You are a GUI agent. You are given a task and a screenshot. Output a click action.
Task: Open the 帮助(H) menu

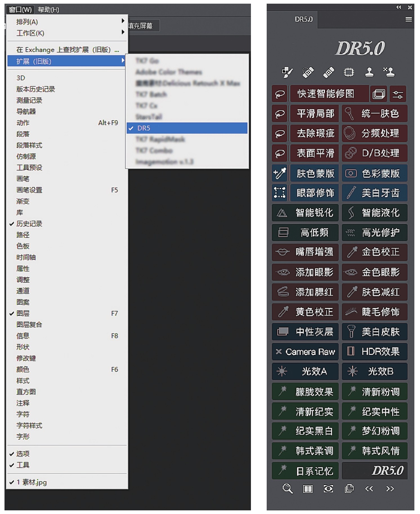[48, 10]
